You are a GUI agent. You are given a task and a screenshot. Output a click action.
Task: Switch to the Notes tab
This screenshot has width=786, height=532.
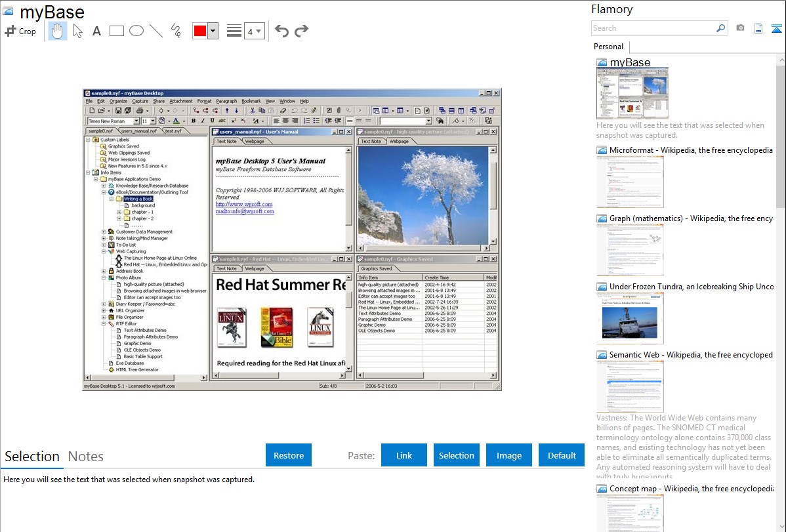tap(86, 457)
